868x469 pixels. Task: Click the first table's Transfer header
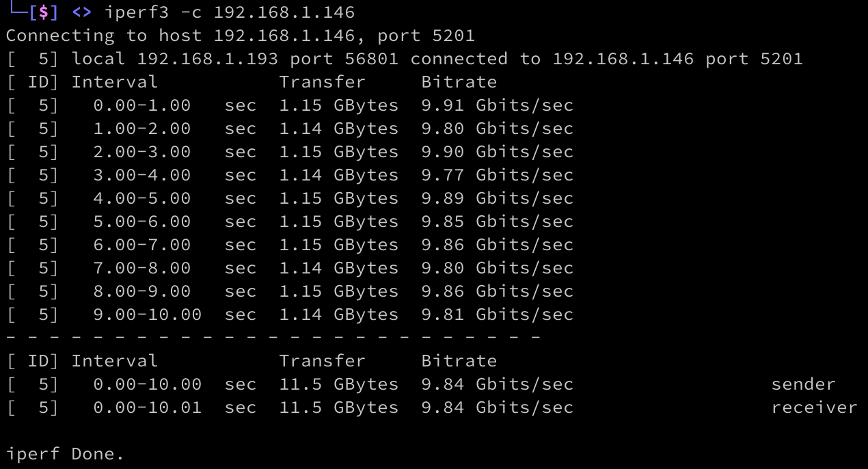pyautogui.click(x=323, y=82)
